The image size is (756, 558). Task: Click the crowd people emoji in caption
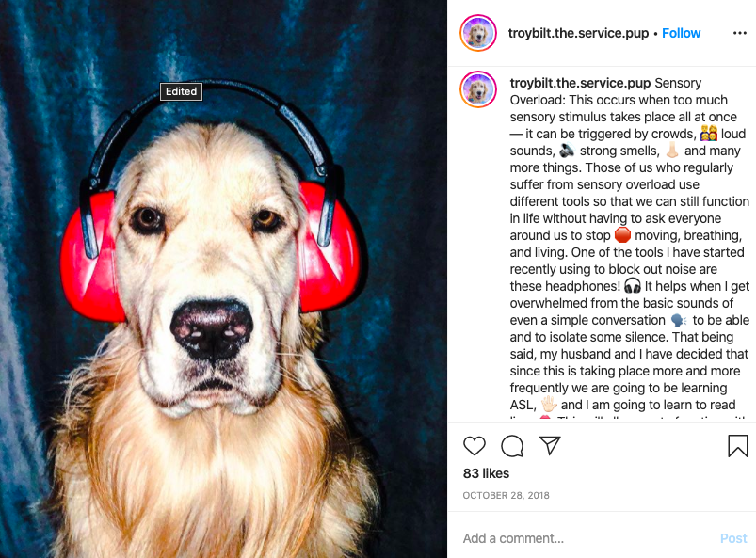(709, 133)
